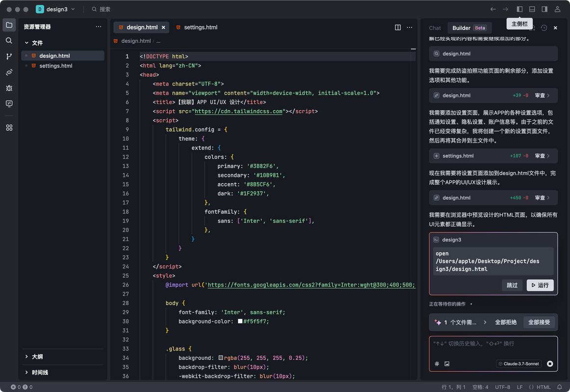Choose model via Claude-3.7-Sonnet selector
Image resolution: width=570 pixels, height=392 pixels.
[518, 364]
